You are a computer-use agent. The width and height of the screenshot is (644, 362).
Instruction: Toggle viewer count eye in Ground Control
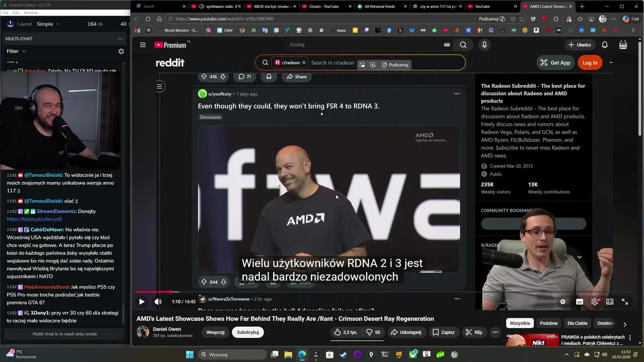point(100,24)
